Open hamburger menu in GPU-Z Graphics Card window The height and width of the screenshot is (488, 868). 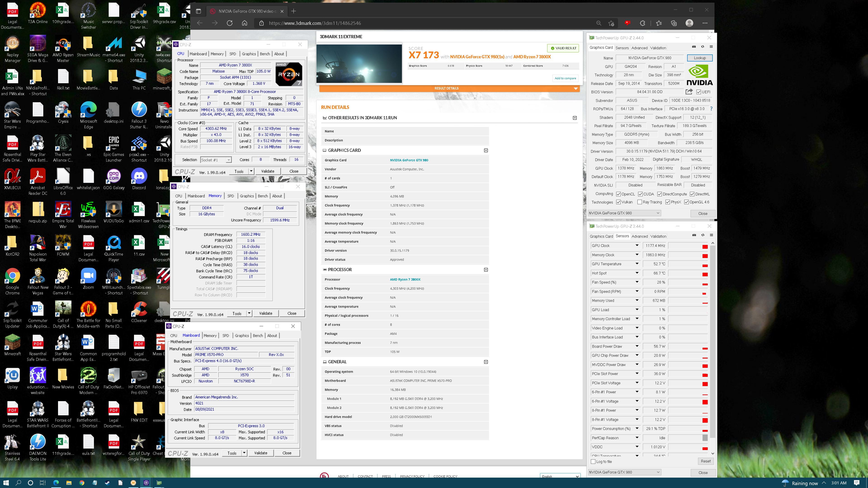point(711,47)
